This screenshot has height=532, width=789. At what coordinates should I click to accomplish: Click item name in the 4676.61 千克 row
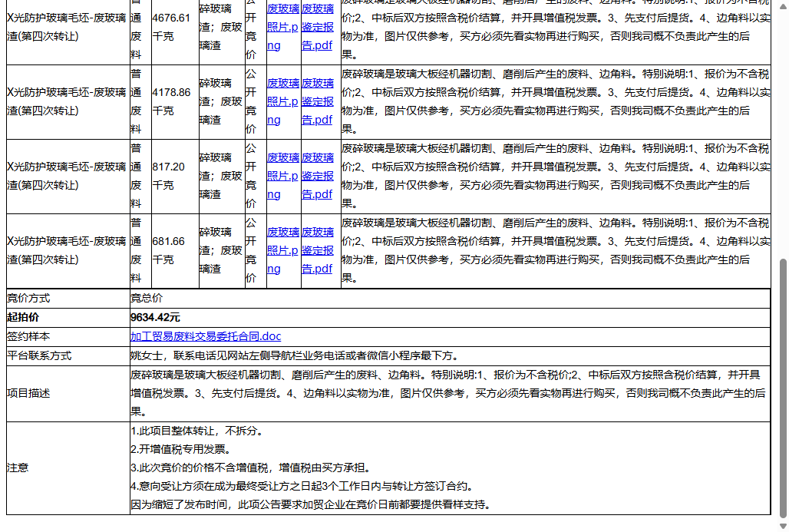(x=67, y=27)
